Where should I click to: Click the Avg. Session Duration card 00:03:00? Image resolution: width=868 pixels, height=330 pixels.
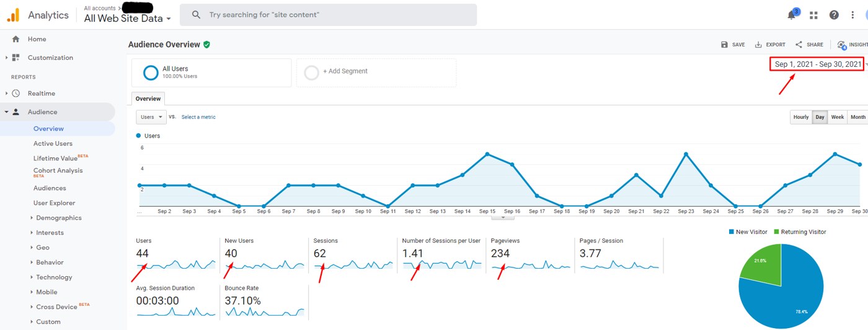pyautogui.click(x=176, y=302)
